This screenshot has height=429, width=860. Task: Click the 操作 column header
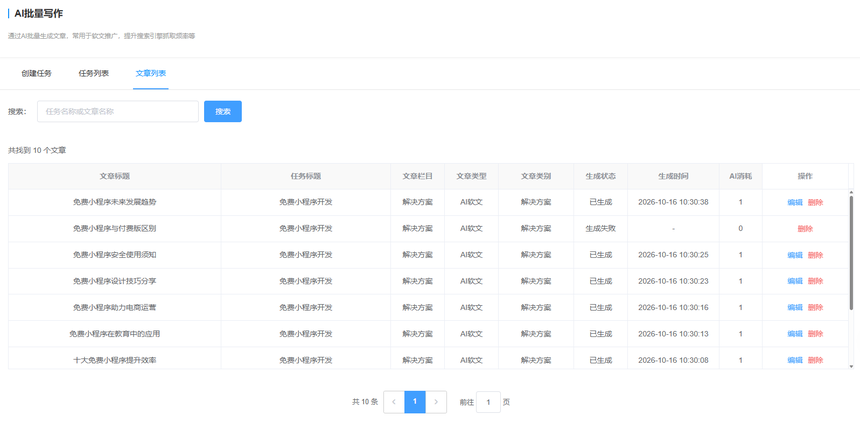pos(805,177)
